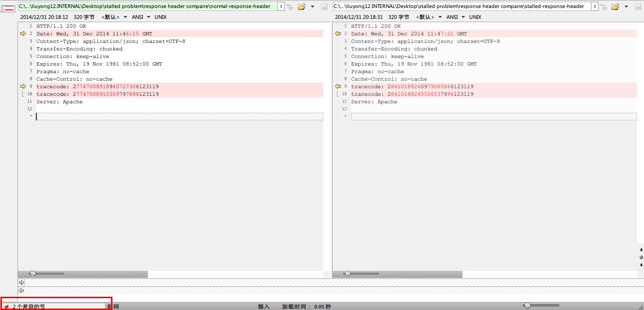Adjust left pane horizontal scroll slider
644x310 pixels.
point(46,274)
